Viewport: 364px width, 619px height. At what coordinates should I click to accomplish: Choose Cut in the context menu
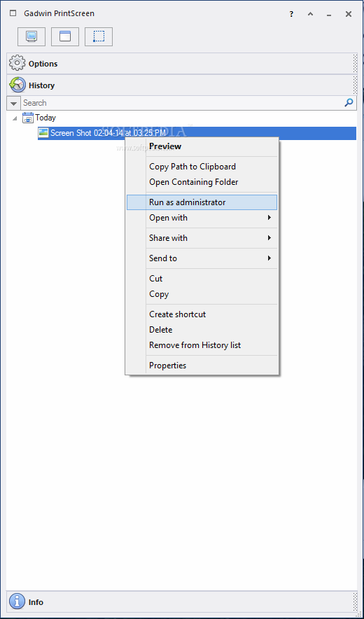202,278
